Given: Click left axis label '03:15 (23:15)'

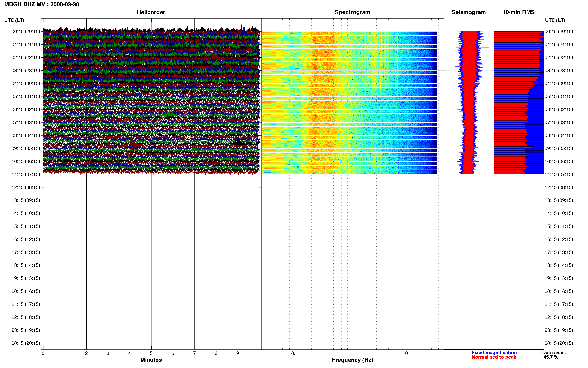Looking at the screenshot, I should [x=26, y=71].
